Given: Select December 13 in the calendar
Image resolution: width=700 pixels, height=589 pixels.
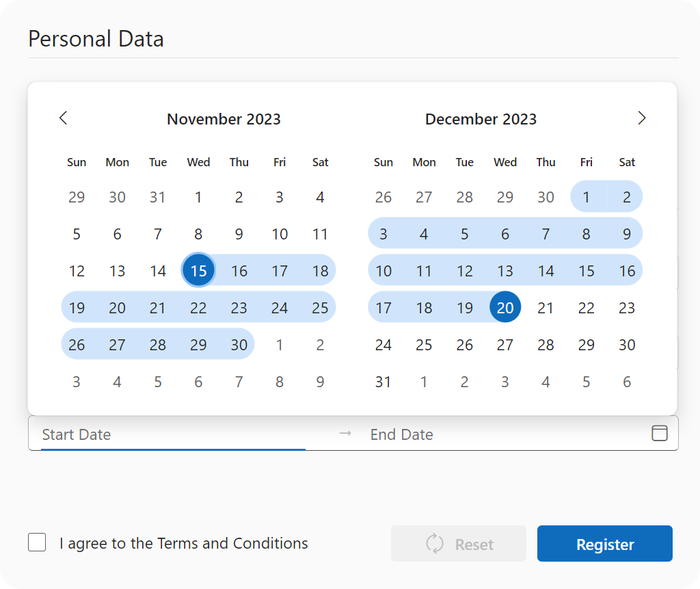Looking at the screenshot, I should [505, 270].
